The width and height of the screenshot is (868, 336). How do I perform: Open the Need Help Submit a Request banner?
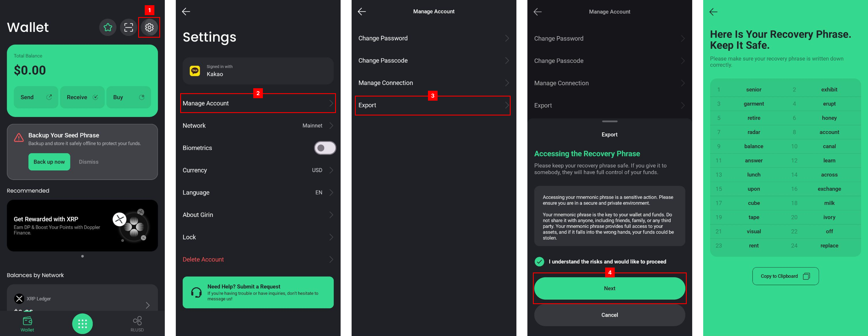point(258,292)
